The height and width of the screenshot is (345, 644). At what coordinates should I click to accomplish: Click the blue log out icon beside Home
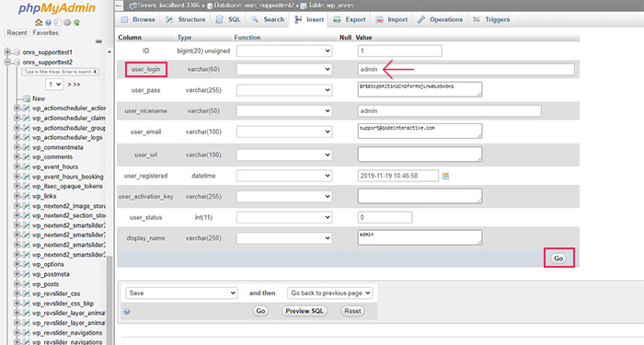click(x=48, y=22)
